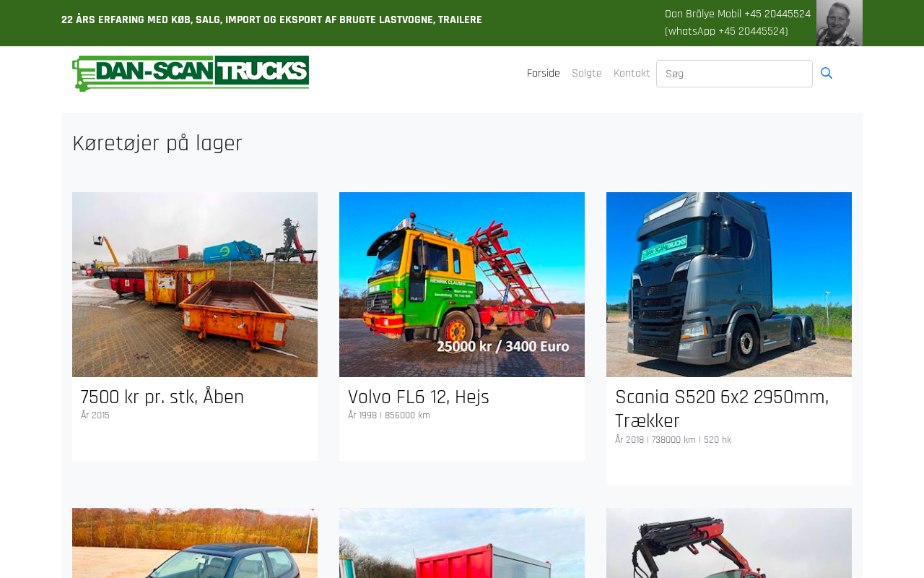Focus the Søg search field

(734, 74)
